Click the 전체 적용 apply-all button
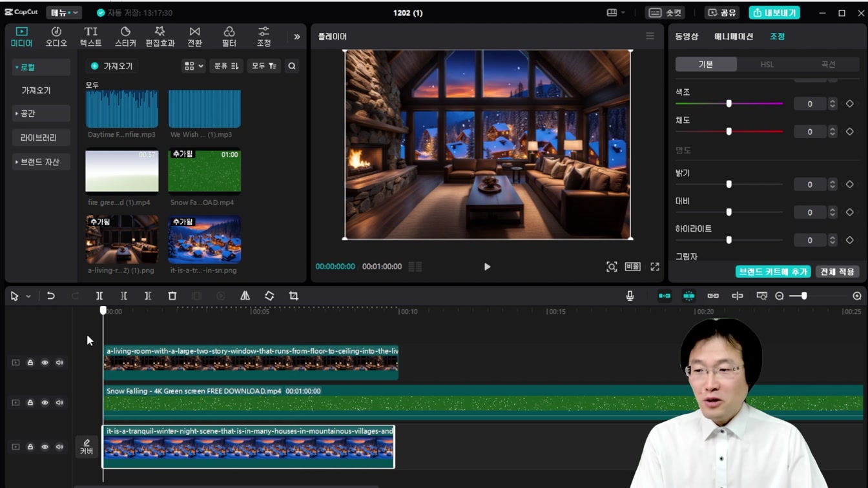Image resolution: width=868 pixels, height=488 pixels. 838,272
